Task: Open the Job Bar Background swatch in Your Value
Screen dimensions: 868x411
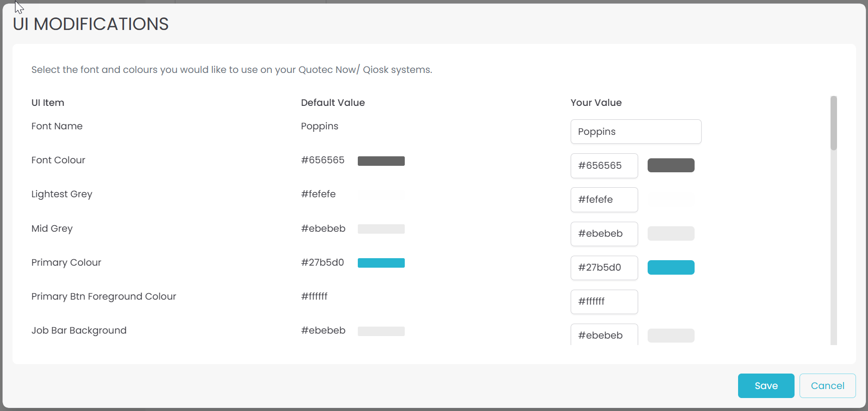Action: tap(671, 335)
